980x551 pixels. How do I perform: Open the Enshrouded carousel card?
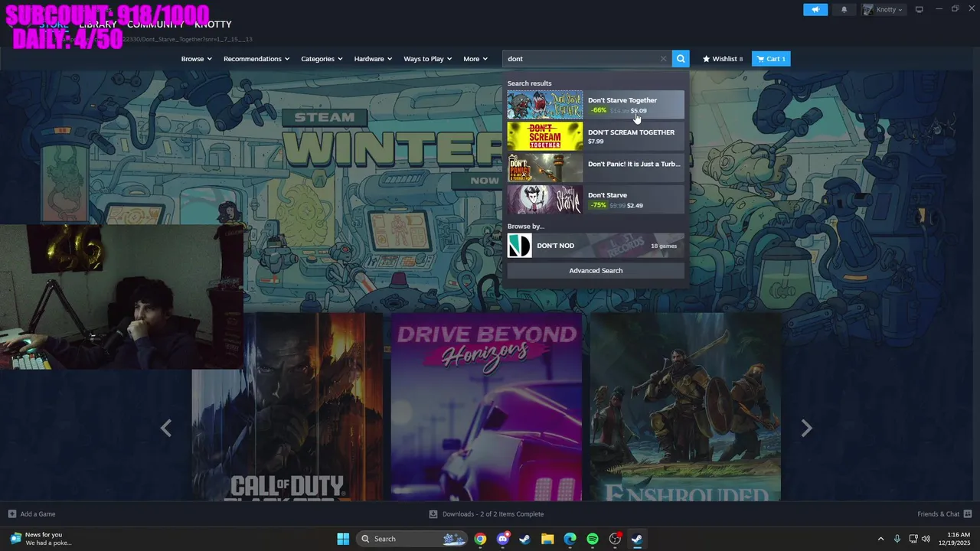(685, 406)
